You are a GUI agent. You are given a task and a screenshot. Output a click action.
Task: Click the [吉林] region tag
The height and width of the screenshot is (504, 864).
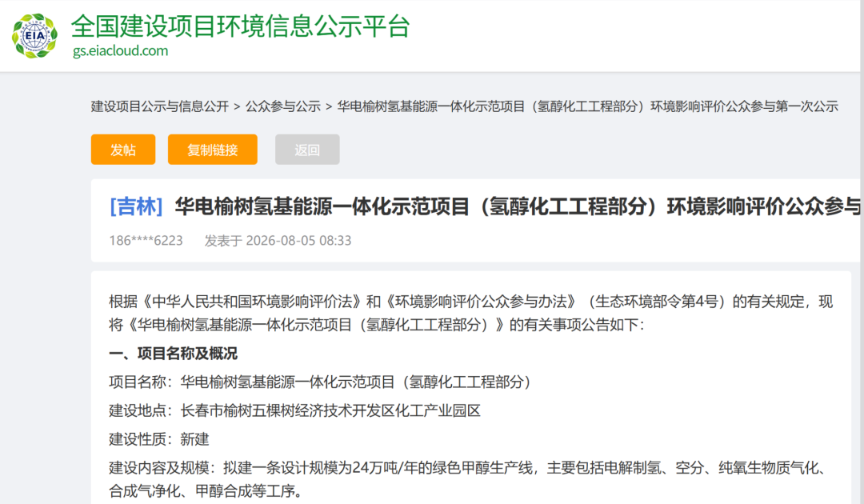point(136,206)
